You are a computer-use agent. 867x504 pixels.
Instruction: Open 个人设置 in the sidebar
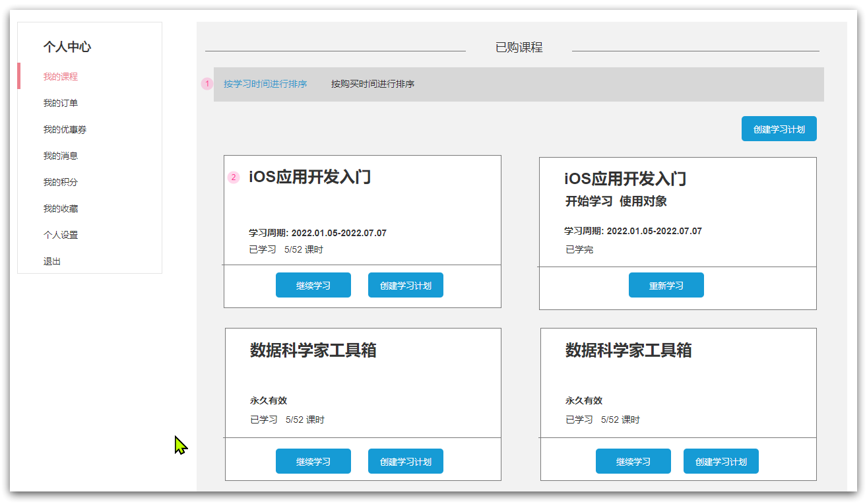61,235
